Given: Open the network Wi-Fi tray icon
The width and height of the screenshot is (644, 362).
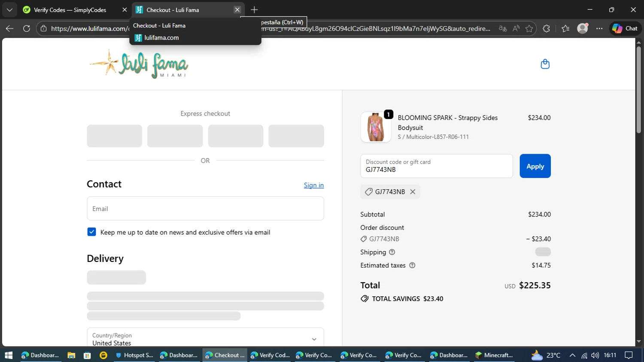Looking at the screenshot, I should (x=584, y=355).
